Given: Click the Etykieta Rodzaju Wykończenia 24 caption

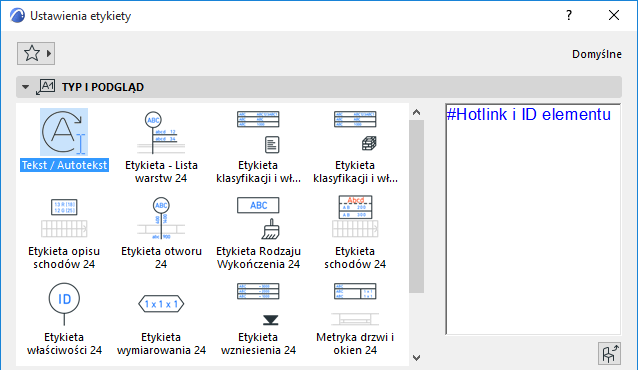Looking at the screenshot, I should tap(258, 258).
